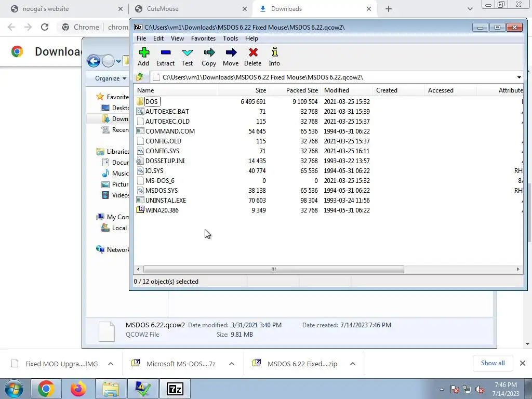
Task: Open the Favorites menu in 7-Zip
Action: pos(203,38)
